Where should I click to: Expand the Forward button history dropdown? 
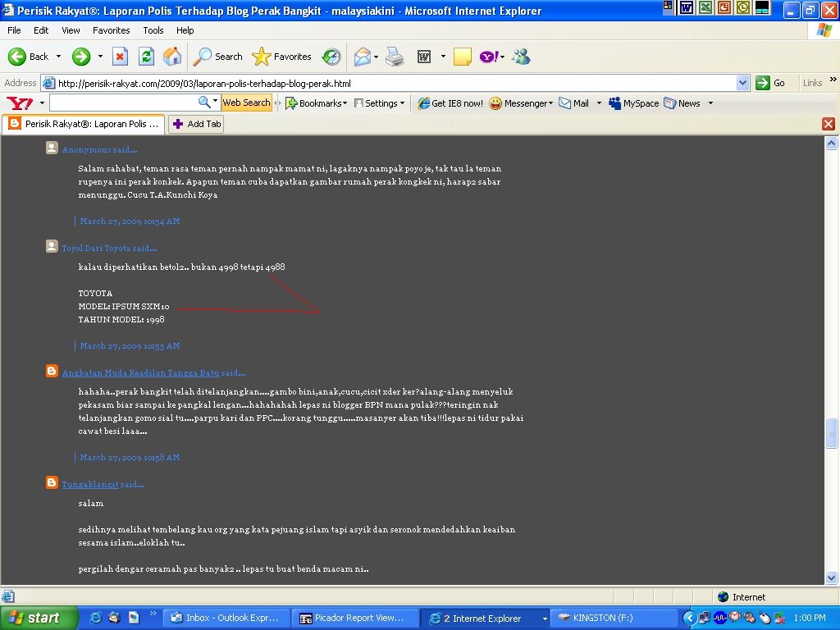pyautogui.click(x=100, y=57)
